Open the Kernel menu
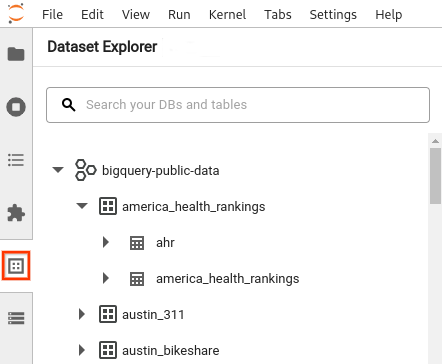This screenshot has height=364, width=442. (x=227, y=15)
